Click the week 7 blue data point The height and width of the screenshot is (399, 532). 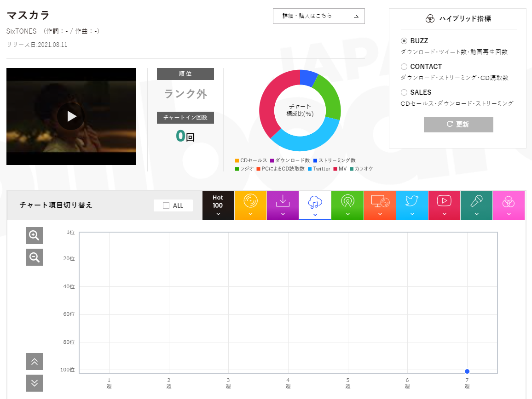pos(467,371)
